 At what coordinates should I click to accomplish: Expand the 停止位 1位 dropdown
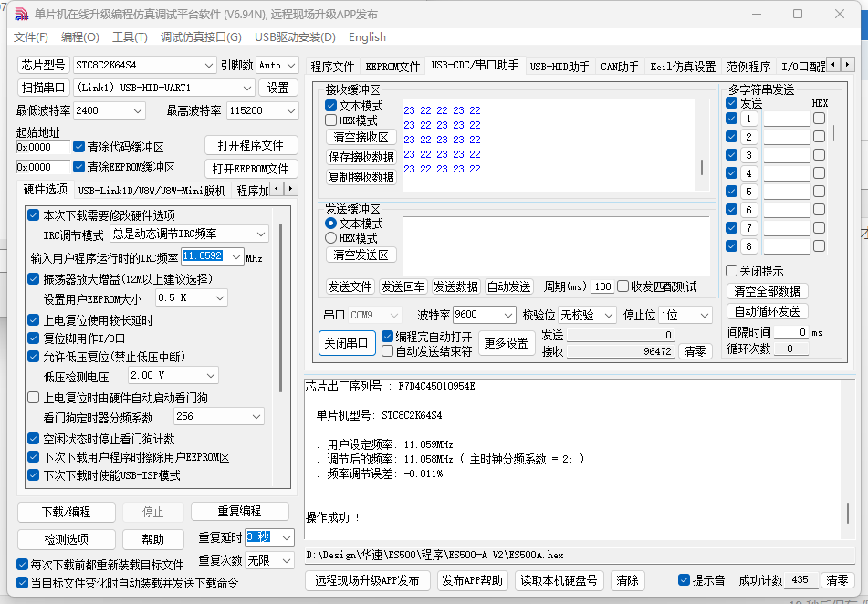point(704,315)
